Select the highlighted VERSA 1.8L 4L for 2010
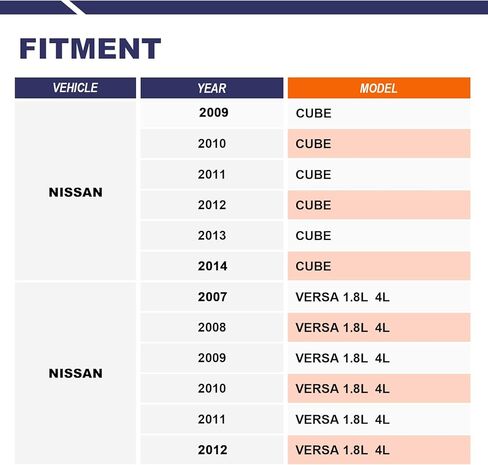The width and height of the screenshot is (488, 465). 379,389
